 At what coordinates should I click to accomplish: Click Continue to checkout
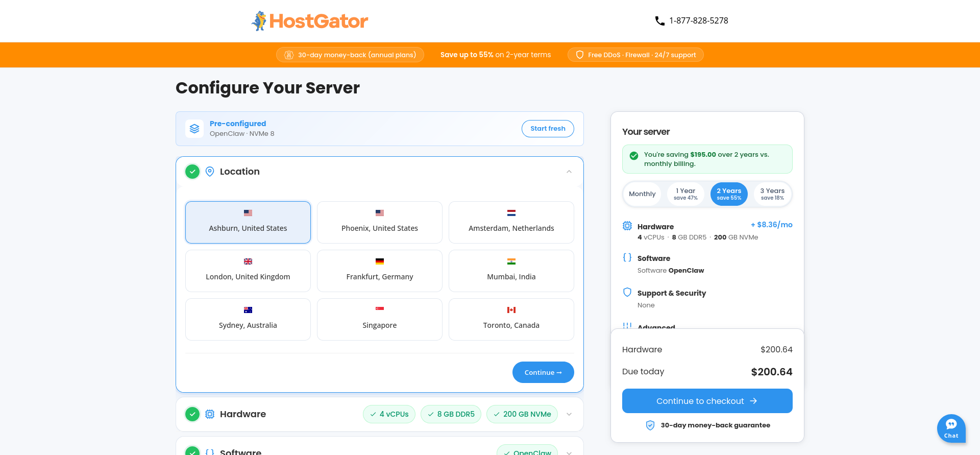tap(707, 401)
